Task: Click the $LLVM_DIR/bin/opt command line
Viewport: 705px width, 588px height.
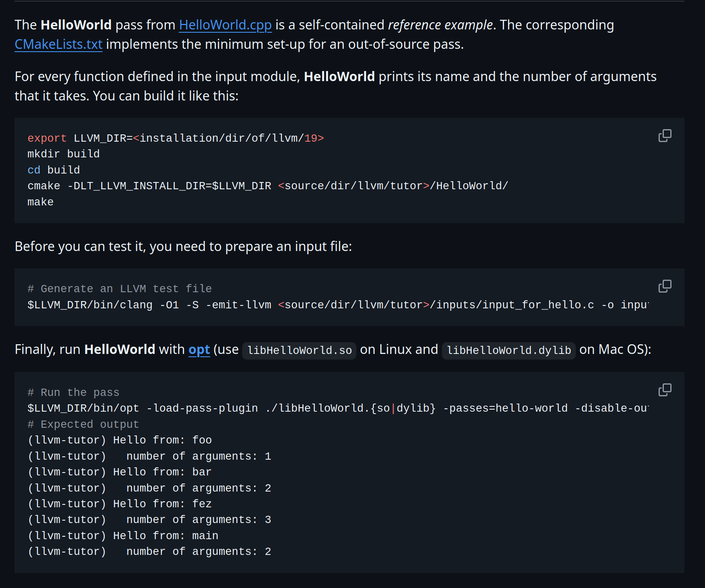Action: 338,408
